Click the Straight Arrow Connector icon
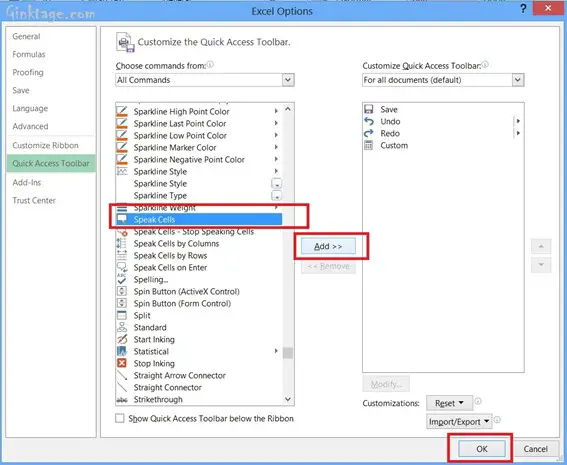Image resolution: width=567 pixels, height=465 pixels. coord(122,375)
